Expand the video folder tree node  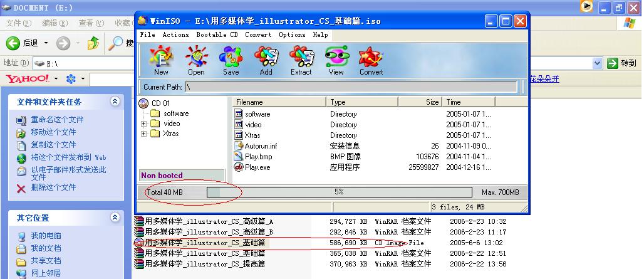[143, 124]
